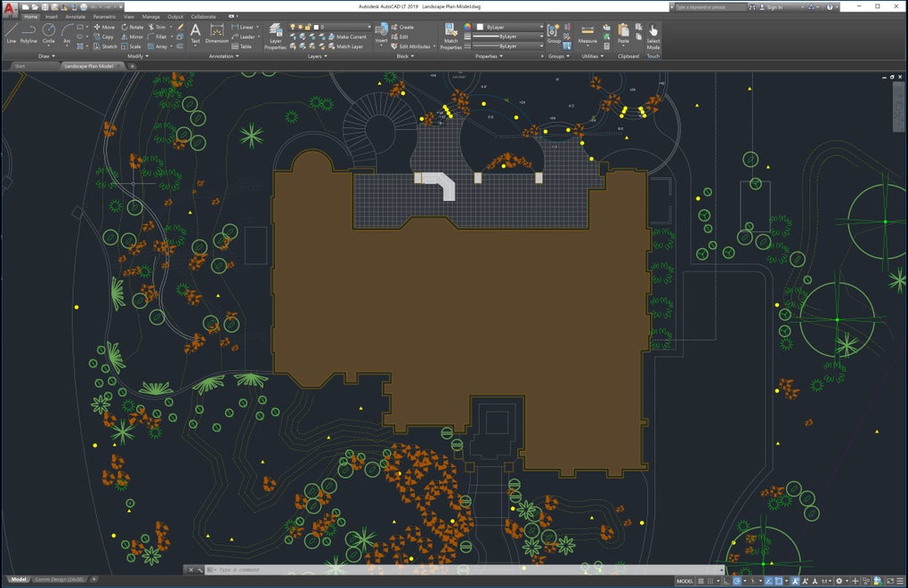Image resolution: width=908 pixels, height=588 pixels.
Task: Use the Trim command
Action: tap(157, 28)
